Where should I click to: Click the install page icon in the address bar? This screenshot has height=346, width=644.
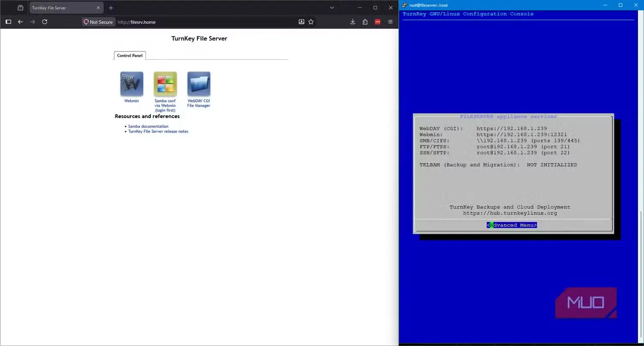point(301,22)
